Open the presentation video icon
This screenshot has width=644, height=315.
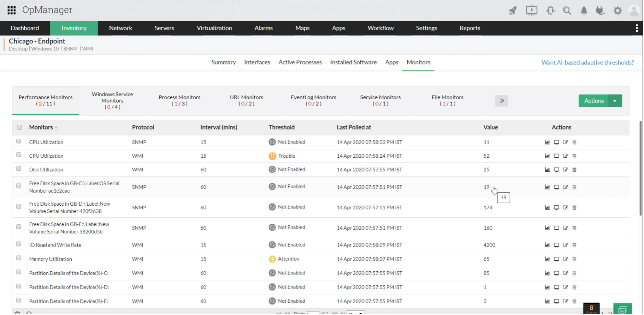click(531, 11)
